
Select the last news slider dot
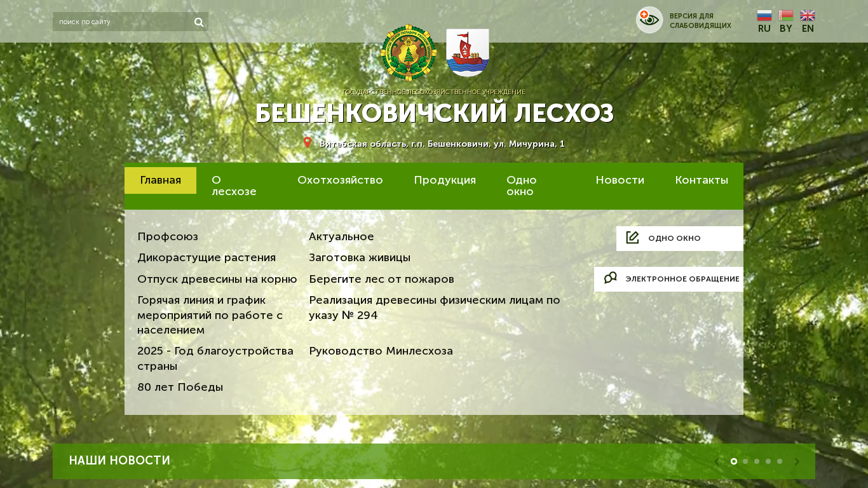(x=780, y=461)
